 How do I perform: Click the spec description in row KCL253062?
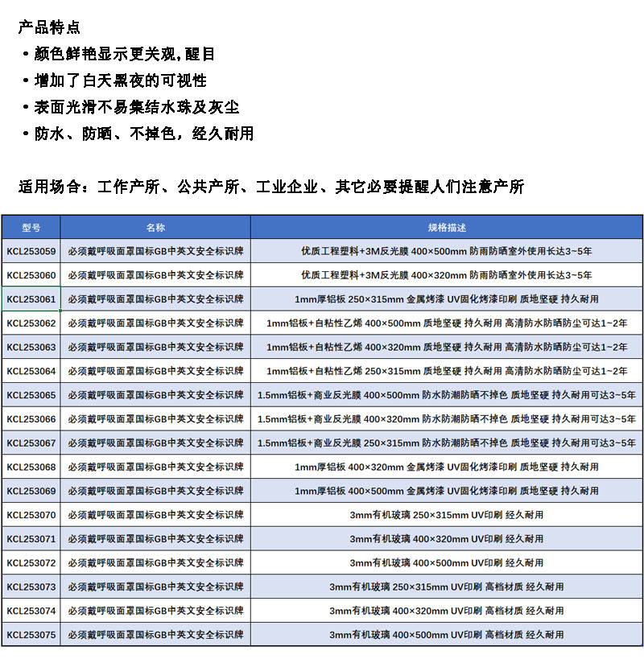coord(447,323)
